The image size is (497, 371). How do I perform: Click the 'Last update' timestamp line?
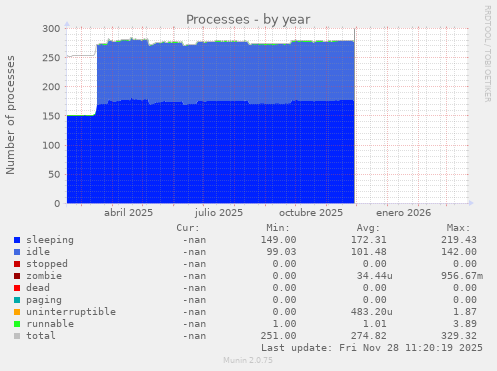[372, 348]
